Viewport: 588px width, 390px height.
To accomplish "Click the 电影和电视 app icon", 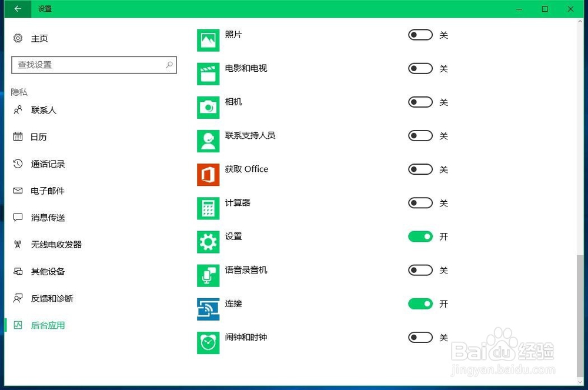I will 208,74.
